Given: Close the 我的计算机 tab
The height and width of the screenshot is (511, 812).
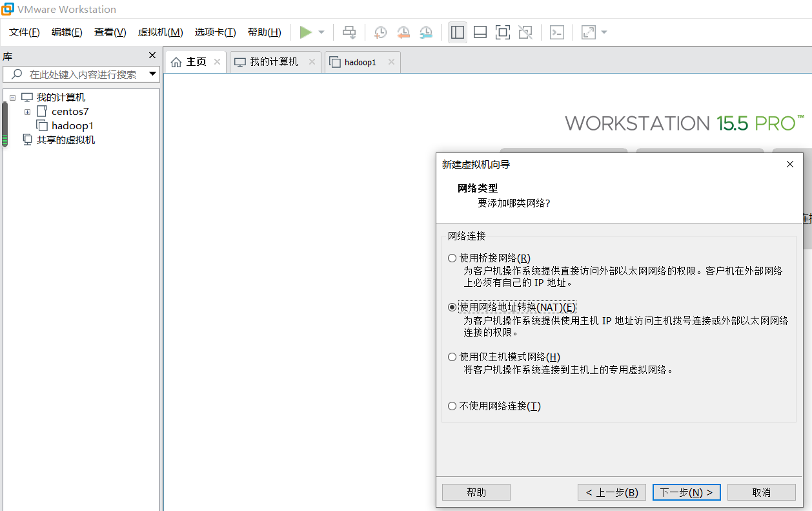Looking at the screenshot, I should 312,62.
